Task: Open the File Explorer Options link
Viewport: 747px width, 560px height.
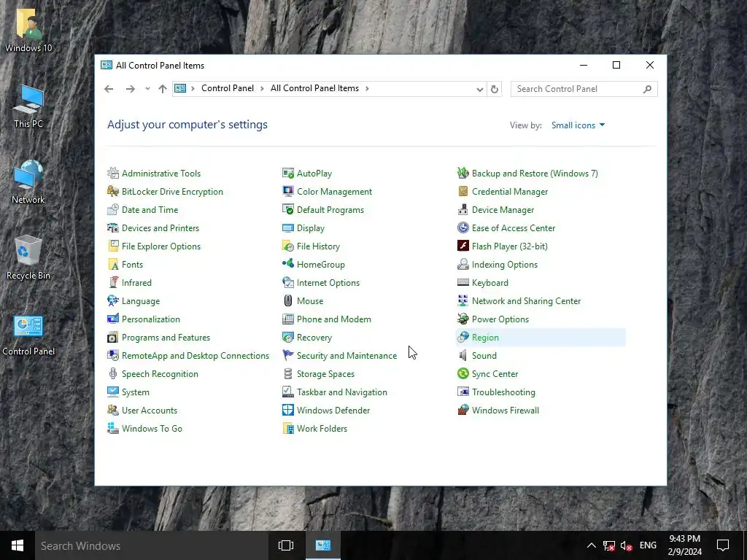Action: click(161, 246)
